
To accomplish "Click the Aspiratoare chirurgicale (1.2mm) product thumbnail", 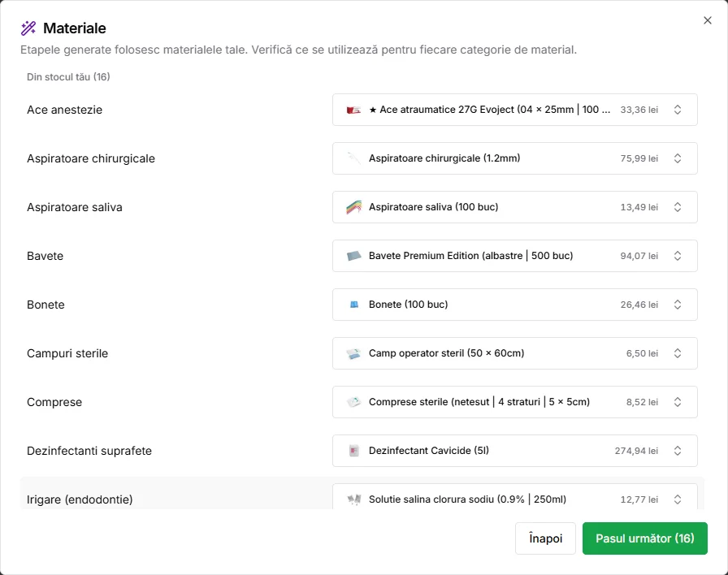I will click(353, 158).
